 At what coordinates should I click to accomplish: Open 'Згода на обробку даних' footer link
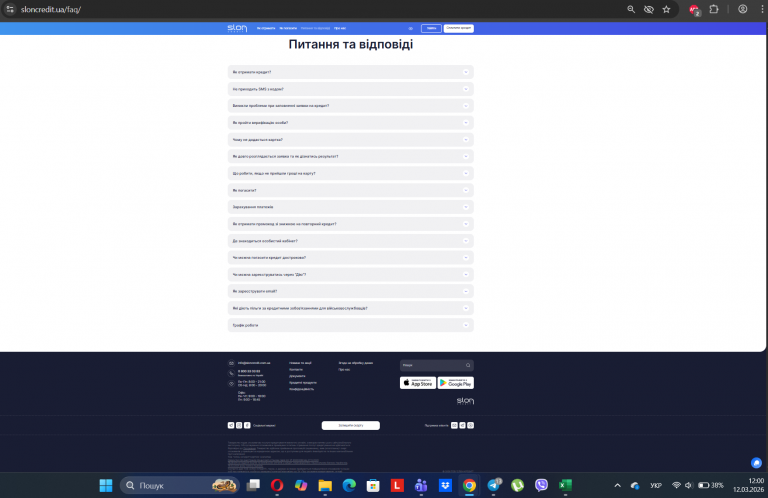point(356,363)
